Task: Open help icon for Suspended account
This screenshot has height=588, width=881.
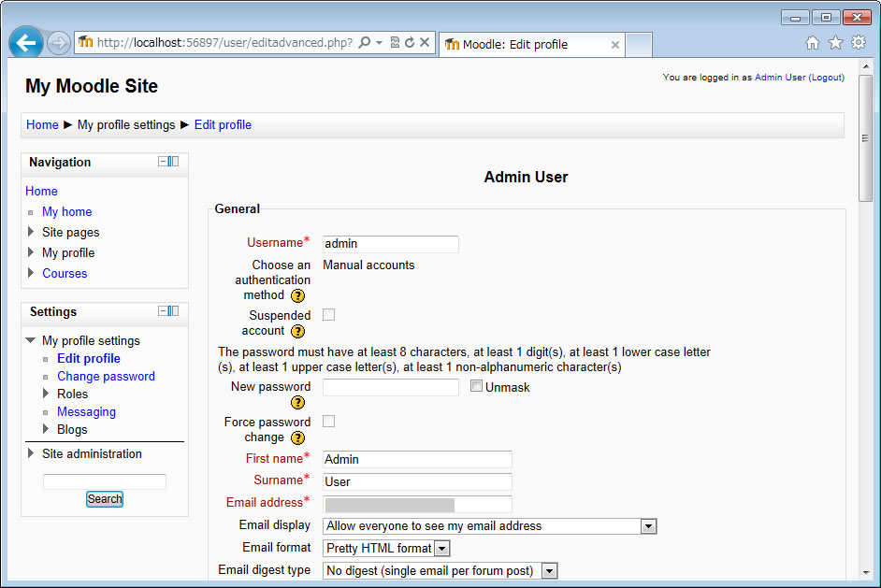Action: click(297, 331)
